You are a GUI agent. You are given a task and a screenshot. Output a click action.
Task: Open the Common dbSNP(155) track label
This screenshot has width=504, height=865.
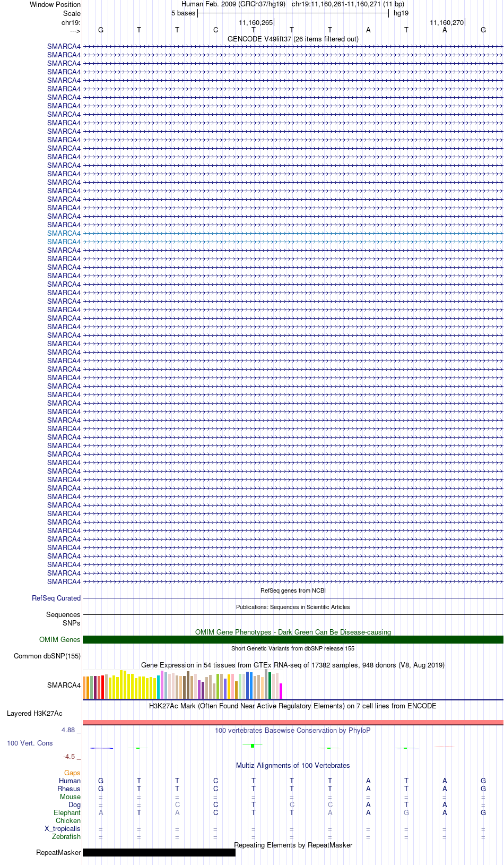click(47, 656)
